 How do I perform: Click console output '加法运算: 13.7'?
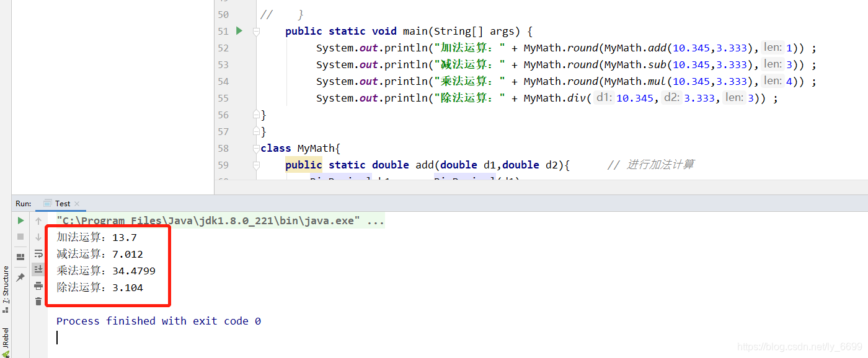click(x=97, y=237)
